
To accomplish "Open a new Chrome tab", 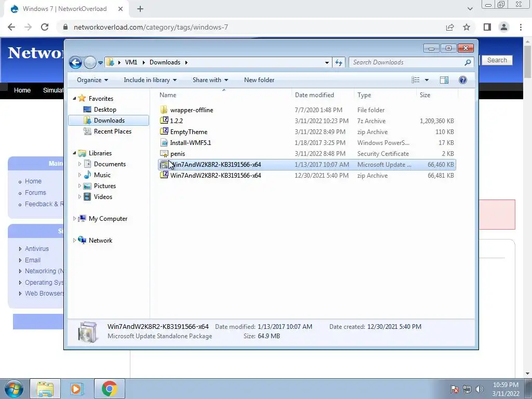I will 140,9.
